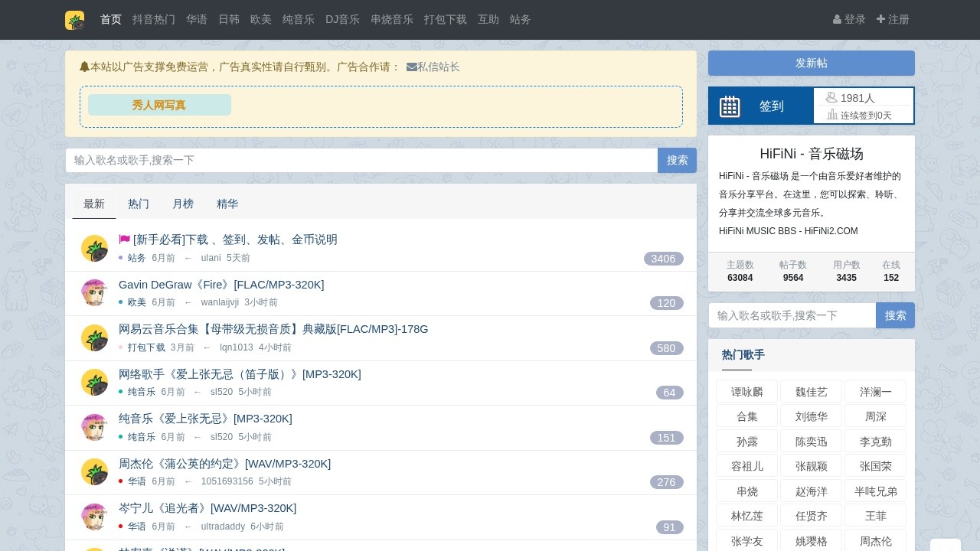Image resolution: width=980 pixels, height=551 pixels.
Task: Select singer tag 陈奕迅
Action: coord(812,442)
